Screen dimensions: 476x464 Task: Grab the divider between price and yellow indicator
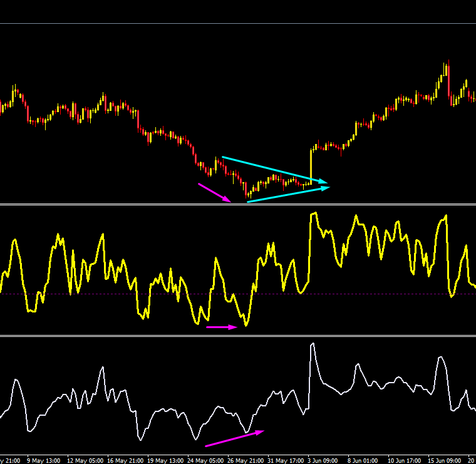[x=238, y=205]
